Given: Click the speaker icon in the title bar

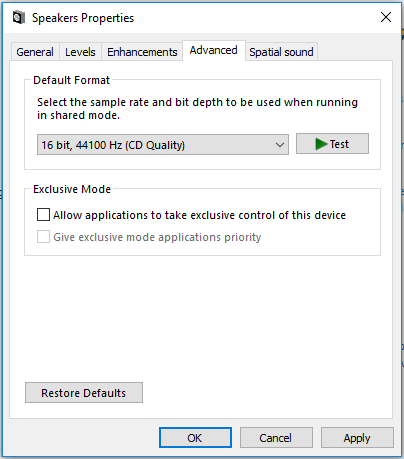Looking at the screenshot, I should pyautogui.click(x=19, y=17).
